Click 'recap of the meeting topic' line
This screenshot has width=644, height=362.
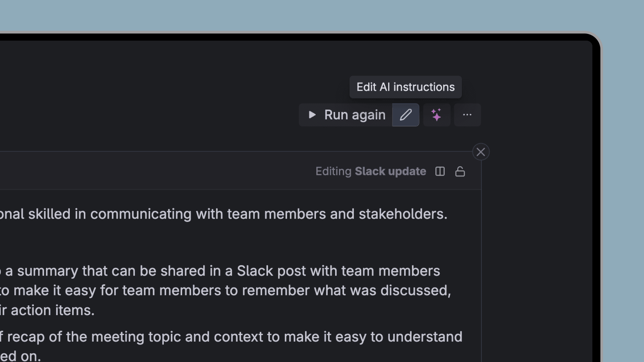[x=231, y=337]
